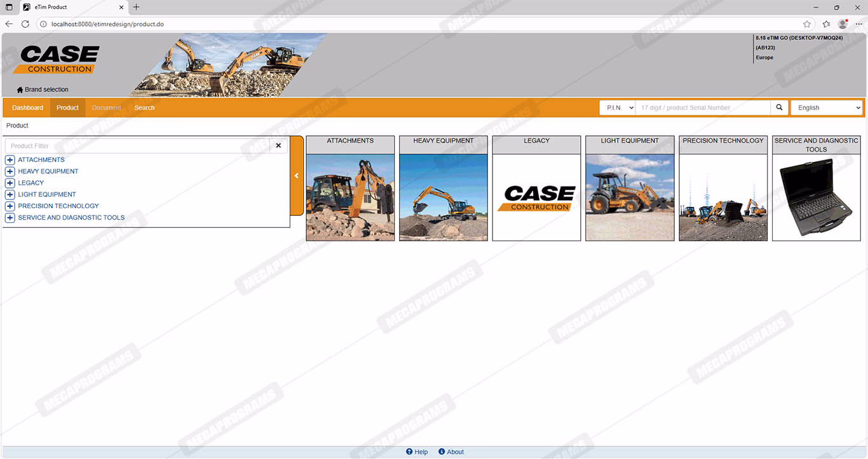Open the Search tab in navigation bar
The image size is (868, 459).
click(x=144, y=108)
